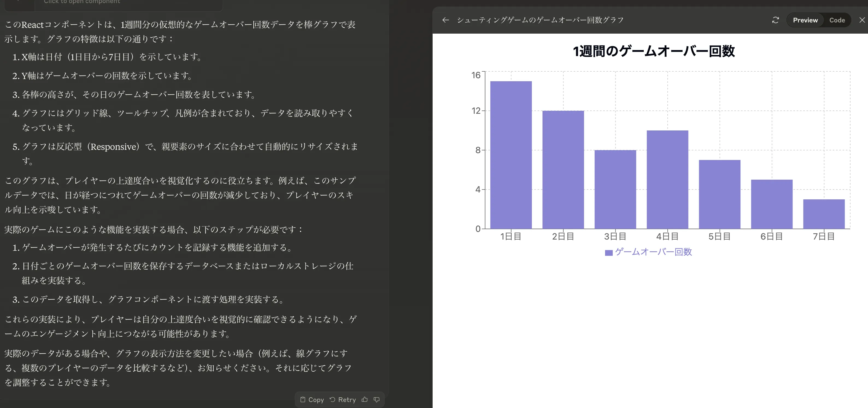This screenshot has width=868, height=408.
Task: Copy the assistant response
Action: 312,400
